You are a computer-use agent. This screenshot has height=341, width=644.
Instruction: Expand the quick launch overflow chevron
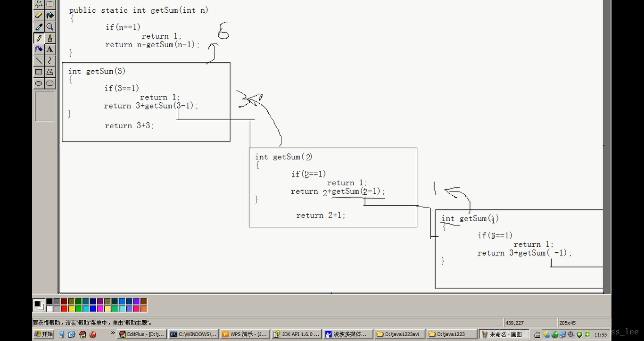(x=113, y=333)
